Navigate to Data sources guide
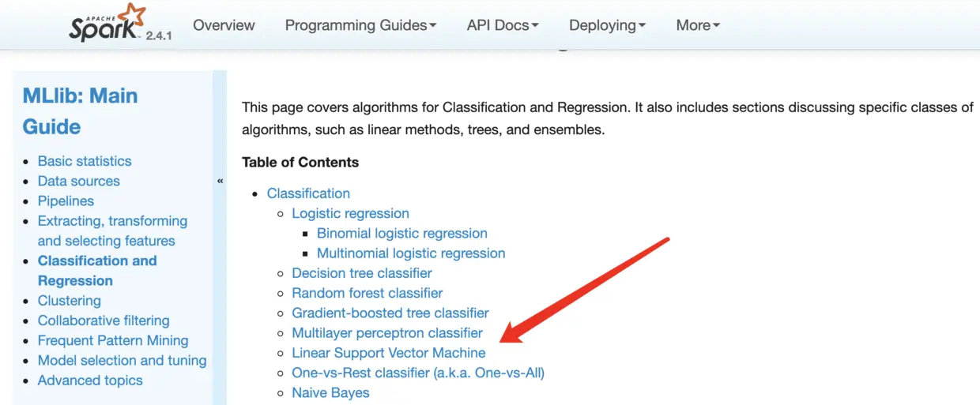Image resolution: width=980 pixels, height=405 pixels. coord(79,181)
